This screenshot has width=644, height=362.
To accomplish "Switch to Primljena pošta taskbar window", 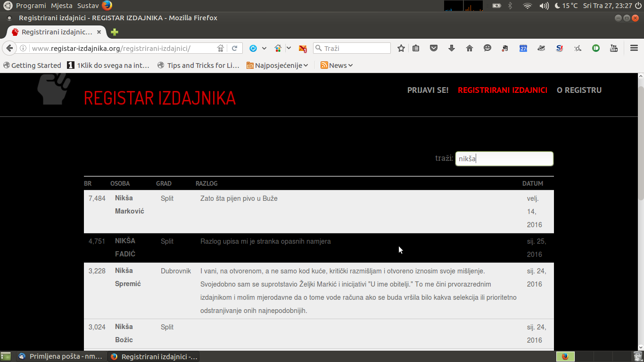I will [x=60, y=357].
